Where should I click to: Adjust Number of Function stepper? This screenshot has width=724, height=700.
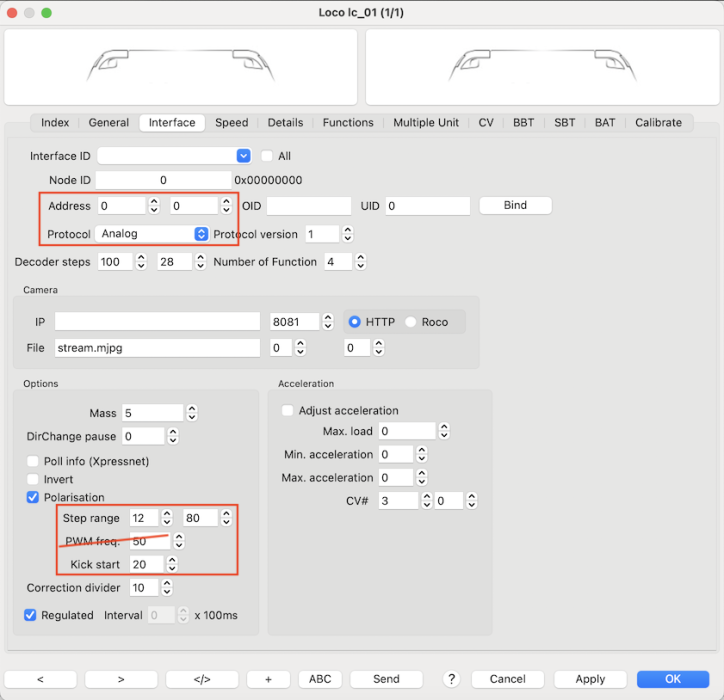[x=361, y=262]
